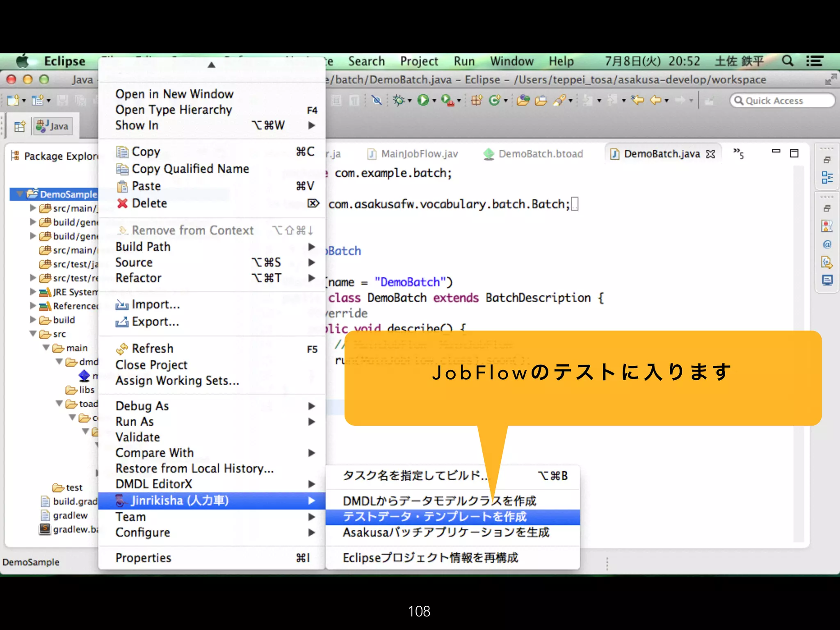Close the DemoBatch.java editor tab
Image resolution: width=840 pixels, height=630 pixels.
[710, 154]
